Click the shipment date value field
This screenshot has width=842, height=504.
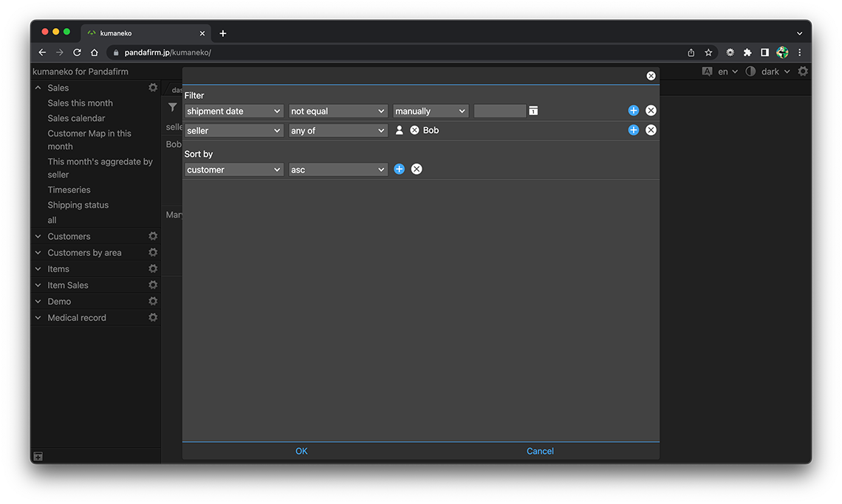click(499, 111)
